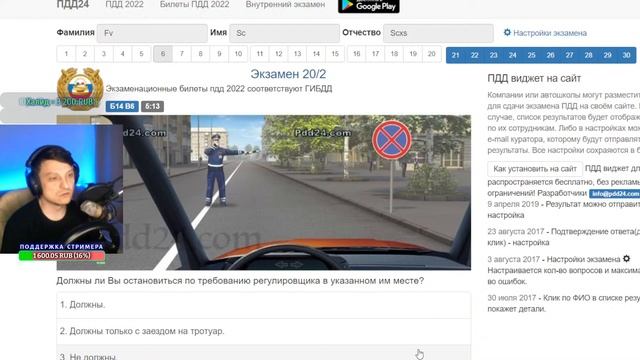Viewport: 640px width, 360px height.
Task: Click the 1600.05 RUB donation progress bar
Action: (x=62, y=256)
